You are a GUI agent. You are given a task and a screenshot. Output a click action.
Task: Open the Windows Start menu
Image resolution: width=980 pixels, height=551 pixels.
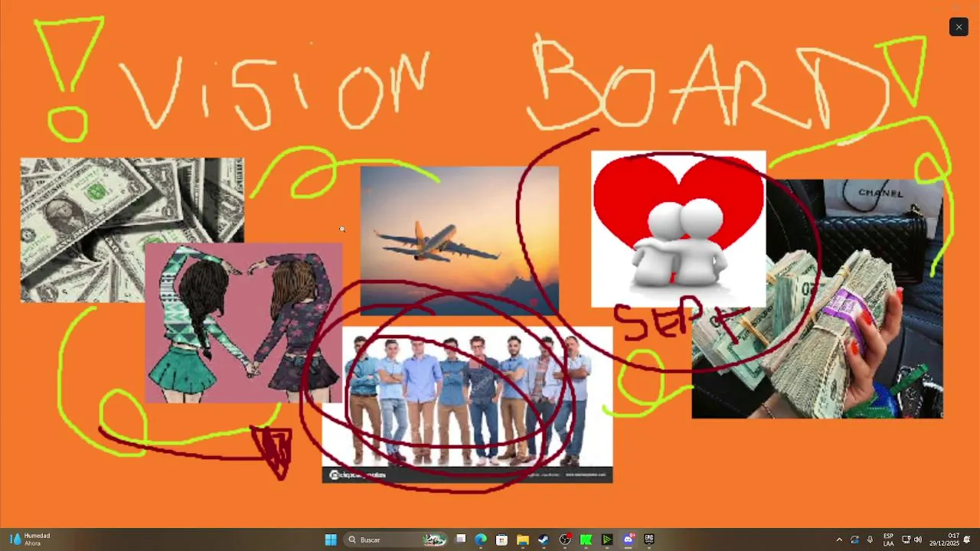click(x=331, y=540)
